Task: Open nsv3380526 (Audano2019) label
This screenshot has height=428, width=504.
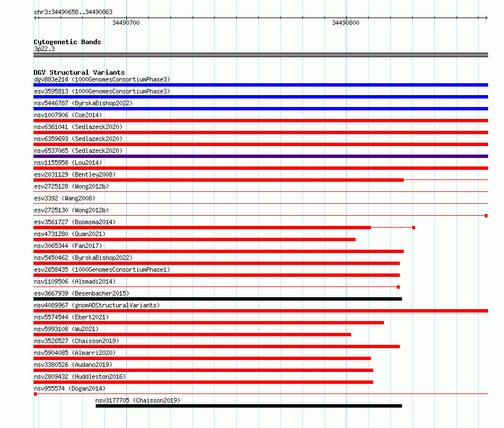Action: point(73,365)
